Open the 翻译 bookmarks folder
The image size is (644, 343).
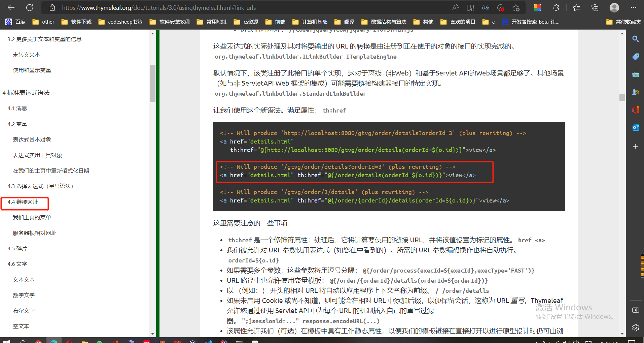pyautogui.click(x=345, y=22)
